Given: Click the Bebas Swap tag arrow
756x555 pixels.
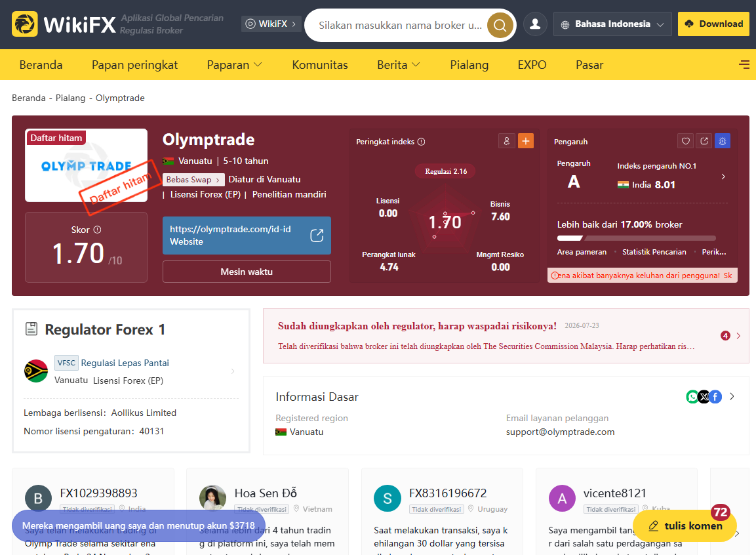Looking at the screenshot, I should pos(218,180).
